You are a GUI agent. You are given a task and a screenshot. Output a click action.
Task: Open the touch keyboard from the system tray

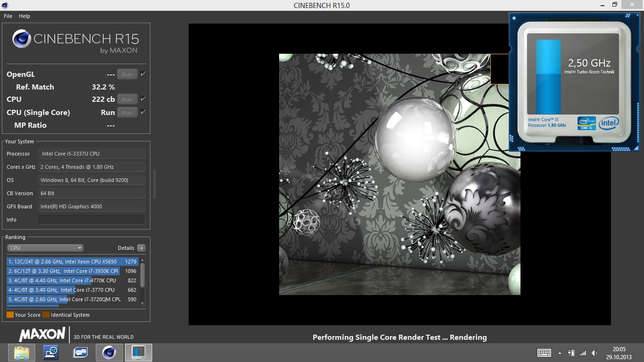pos(544,353)
